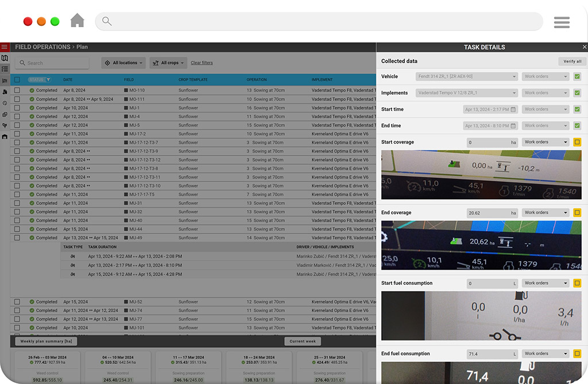Click the STATUS column filter chip

[40, 80]
